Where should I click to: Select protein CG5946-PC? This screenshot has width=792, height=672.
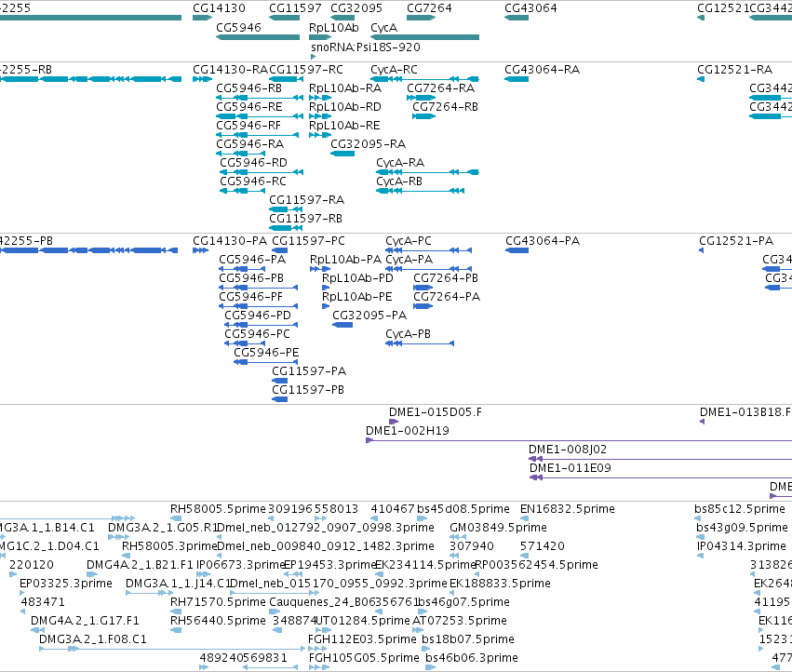point(257,334)
